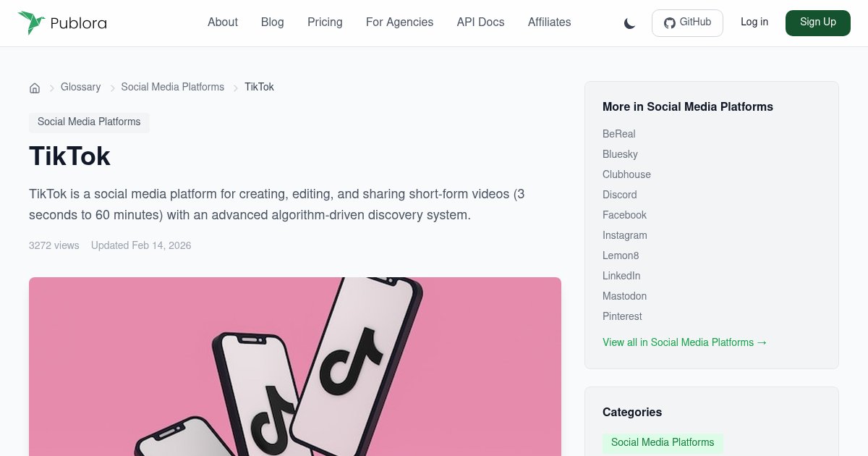Click the More in Social Media Platforms heading

[688, 106]
